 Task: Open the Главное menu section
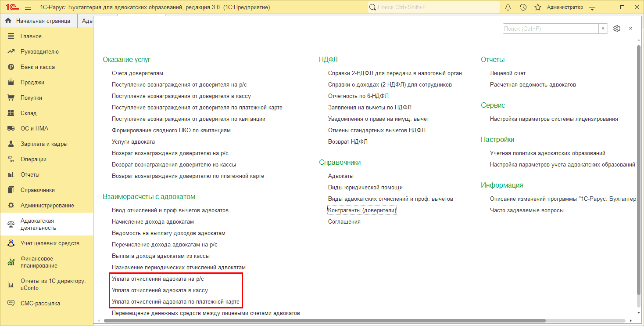tap(31, 36)
